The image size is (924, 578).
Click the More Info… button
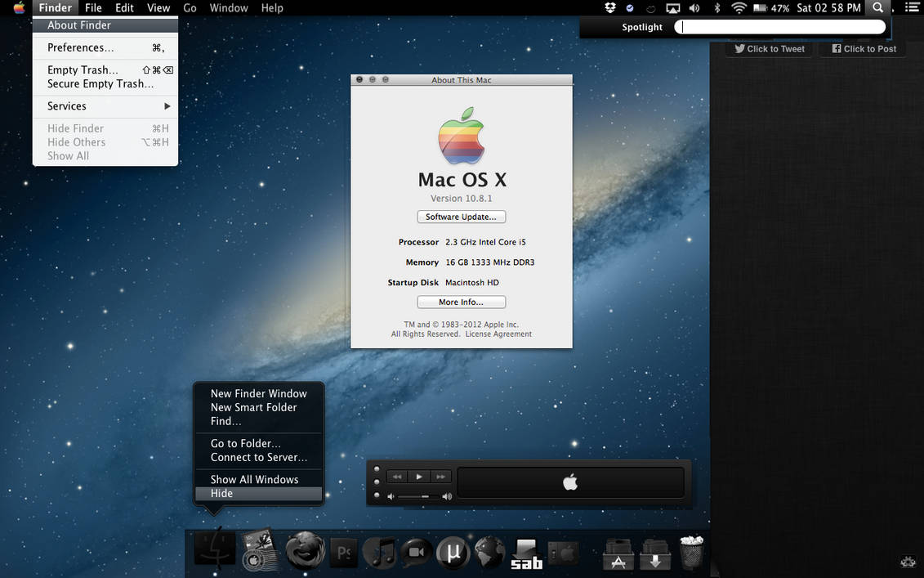pyautogui.click(x=462, y=302)
